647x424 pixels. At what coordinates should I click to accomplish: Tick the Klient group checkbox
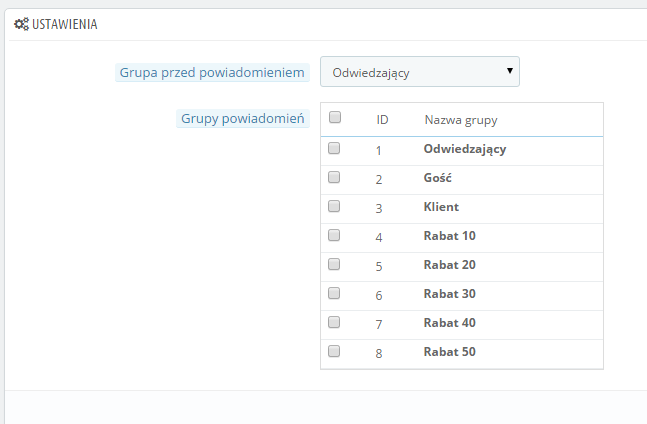coord(334,206)
